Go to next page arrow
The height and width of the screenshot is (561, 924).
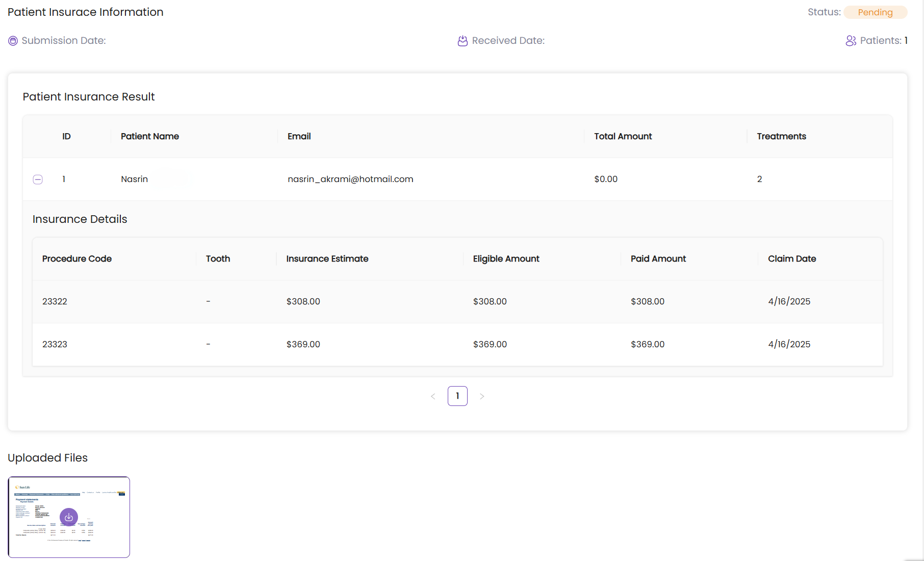click(x=482, y=396)
